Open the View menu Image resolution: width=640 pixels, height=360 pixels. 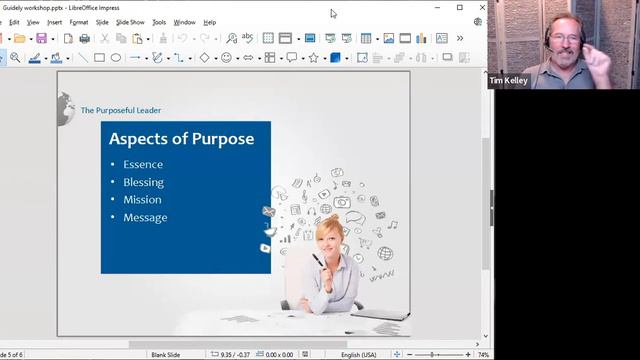(x=33, y=22)
